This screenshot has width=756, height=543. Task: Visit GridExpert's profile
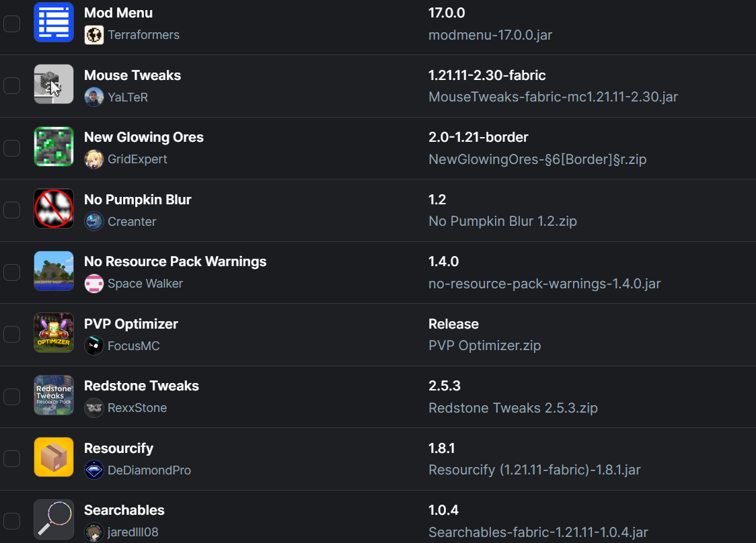pyautogui.click(x=137, y=159)
